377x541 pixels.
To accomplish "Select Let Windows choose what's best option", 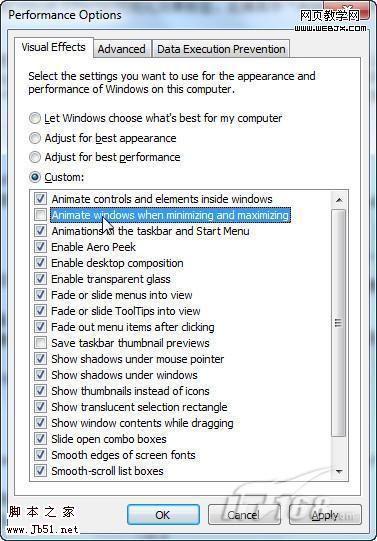I will pyautogui.click(x=35, y=118).
